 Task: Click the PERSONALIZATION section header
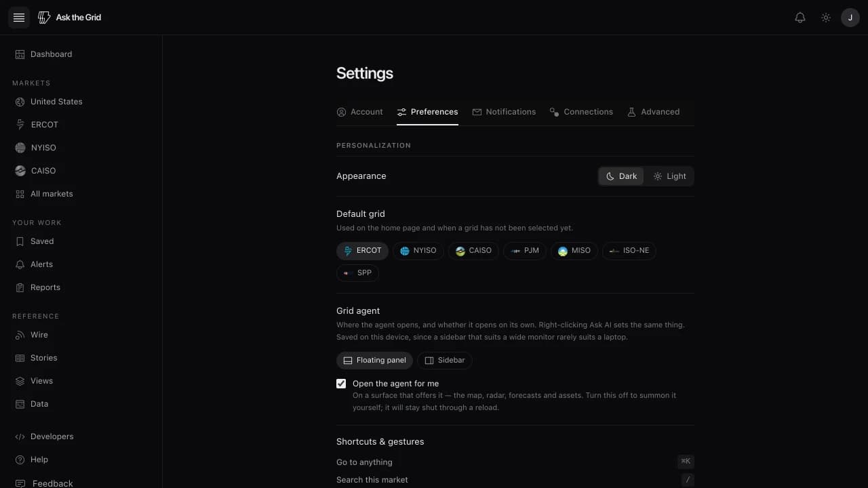pos(374,146)
